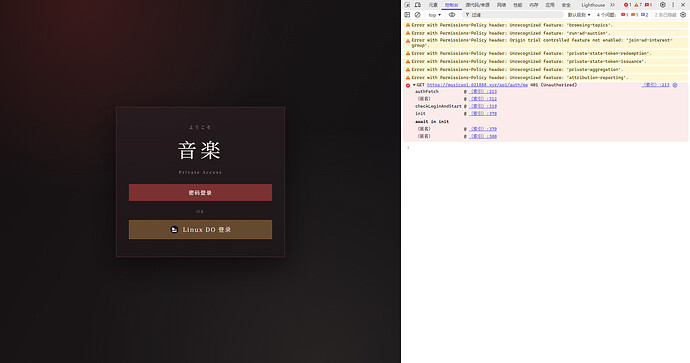Focus the console 过滤 filter field

point(513,15)
